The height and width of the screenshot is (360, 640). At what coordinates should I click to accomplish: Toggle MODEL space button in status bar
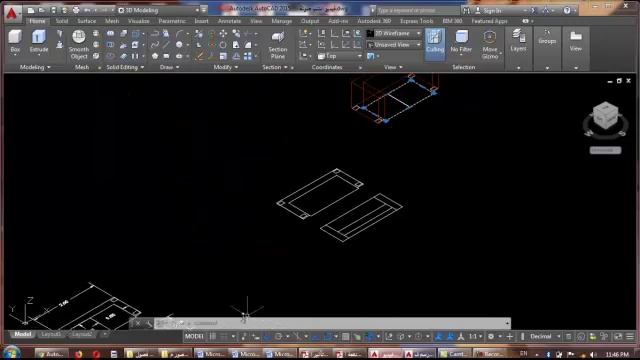click(194, 337)
